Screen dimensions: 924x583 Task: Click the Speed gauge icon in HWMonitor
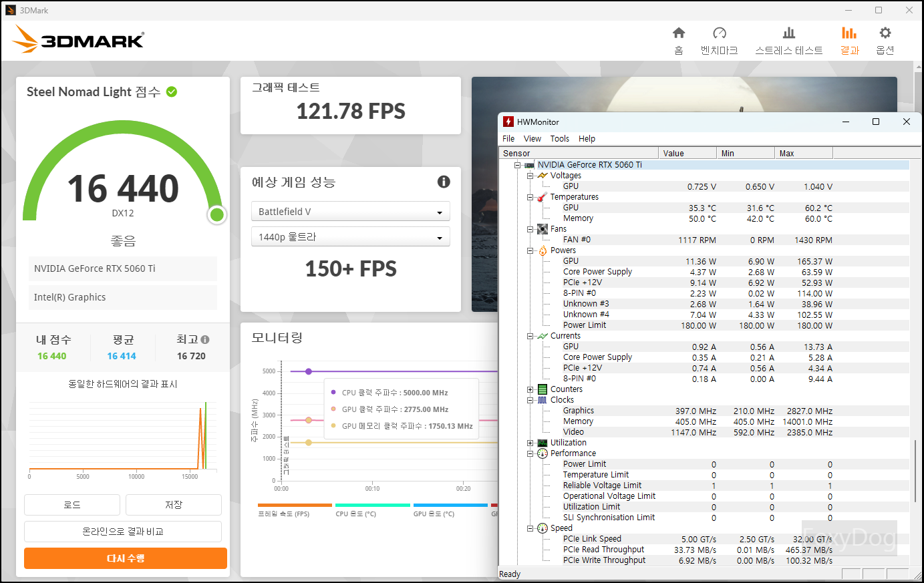tap(543, 528)
